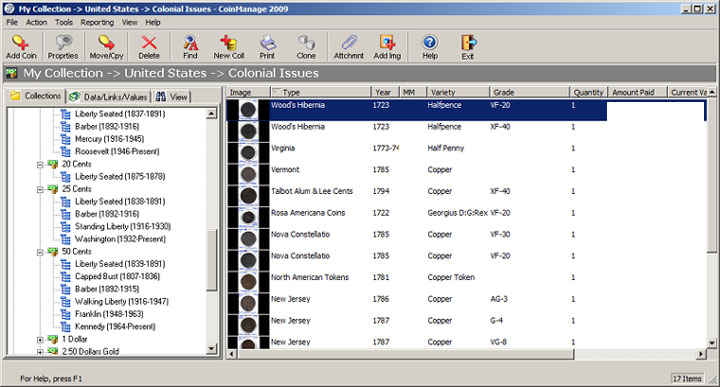This screenshot has width=720, height=387.
Task: Click the Print toolbar icon
Action: 267,47
